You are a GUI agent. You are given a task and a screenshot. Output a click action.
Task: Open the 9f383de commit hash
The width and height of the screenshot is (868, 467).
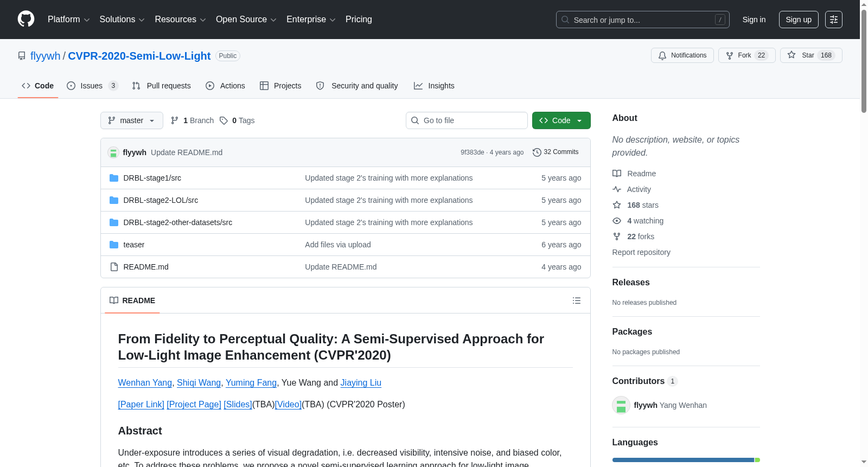(473, 152)
